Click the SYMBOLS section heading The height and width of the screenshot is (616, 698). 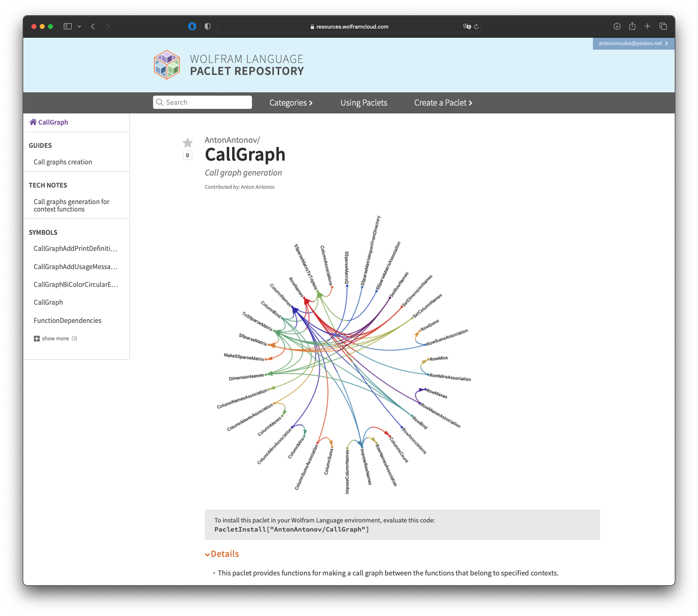pos(43,232)
